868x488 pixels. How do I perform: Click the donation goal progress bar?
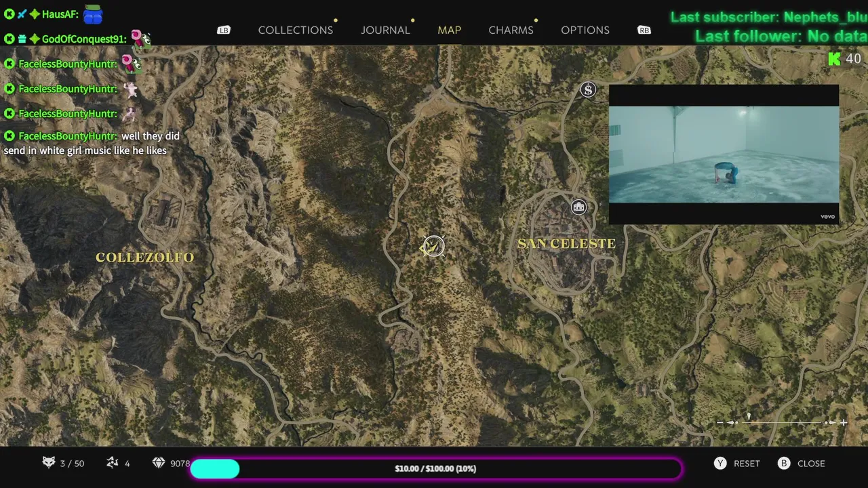coord(435,468)
